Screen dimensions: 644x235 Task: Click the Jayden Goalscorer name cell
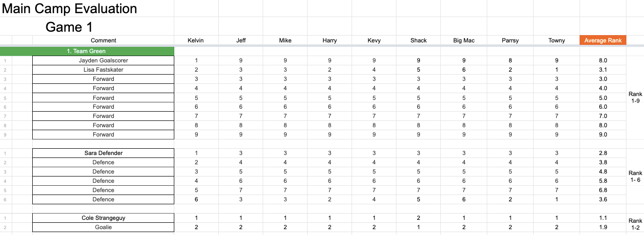tap(103, 60)
